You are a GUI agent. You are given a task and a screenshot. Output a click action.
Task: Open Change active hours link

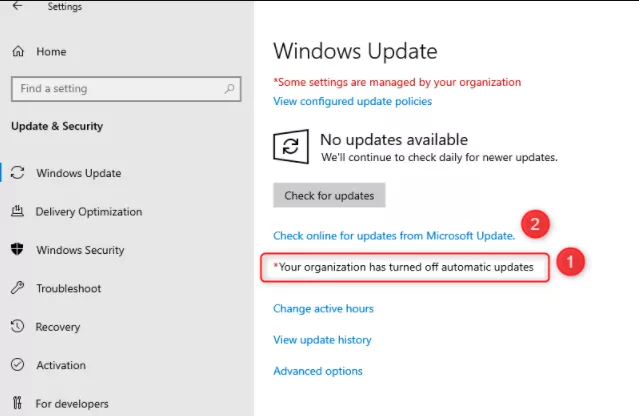tap(323, 308)
